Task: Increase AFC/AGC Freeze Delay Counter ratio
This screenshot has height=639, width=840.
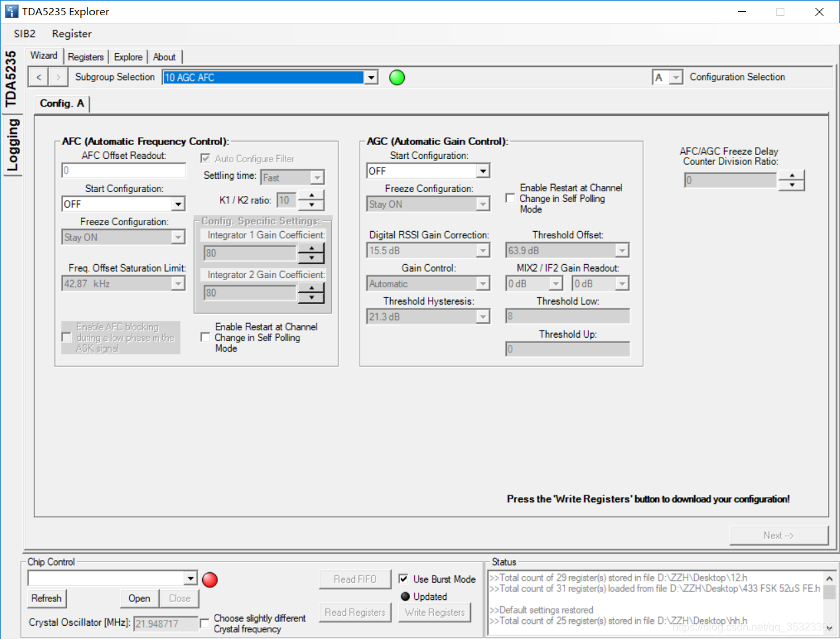Action: pos(792,175)
